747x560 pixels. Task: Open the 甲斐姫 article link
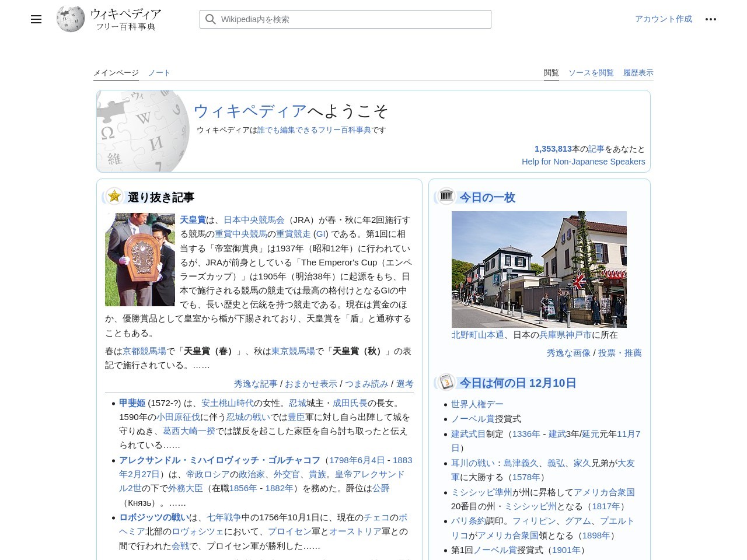(132, 403)
